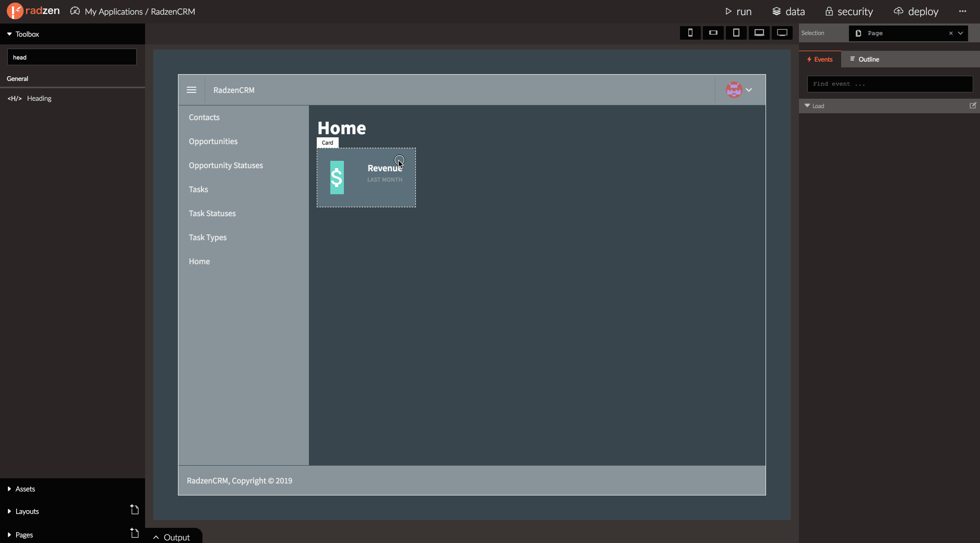Click the Find event search field
The width and height of the screenshot is (980, 543).
pyautogui.click(x=889, y=84)
